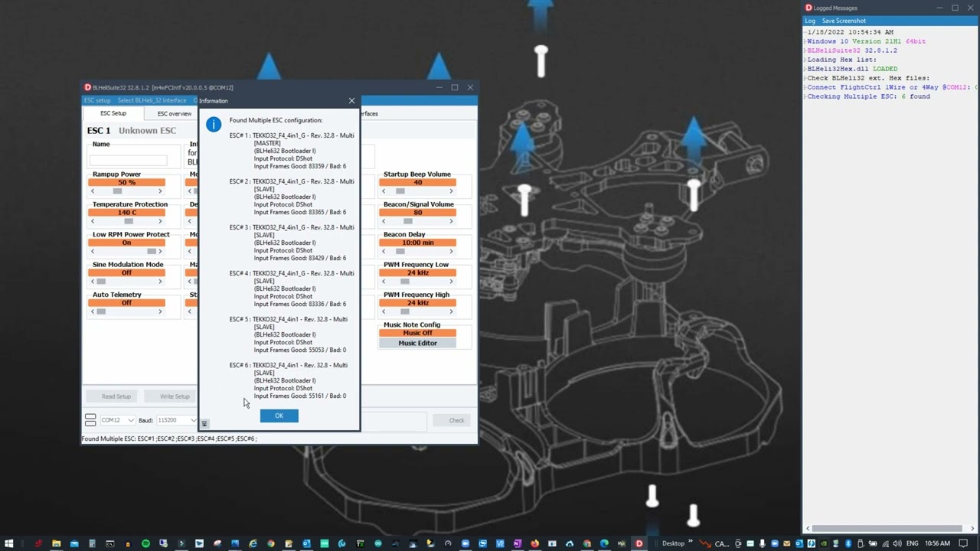
Task: Toggle the Music Off setting
Action: tap(417, 333)
